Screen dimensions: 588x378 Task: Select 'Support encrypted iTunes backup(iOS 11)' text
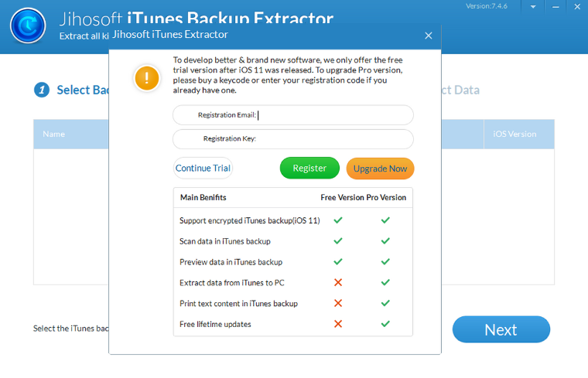[250, 220]
